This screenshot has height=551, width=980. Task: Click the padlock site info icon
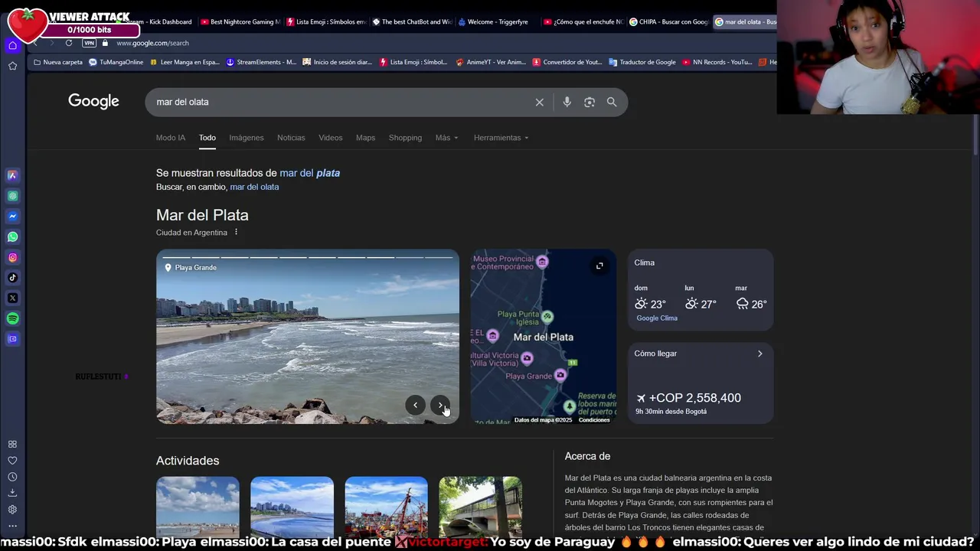tap(106, 43)
